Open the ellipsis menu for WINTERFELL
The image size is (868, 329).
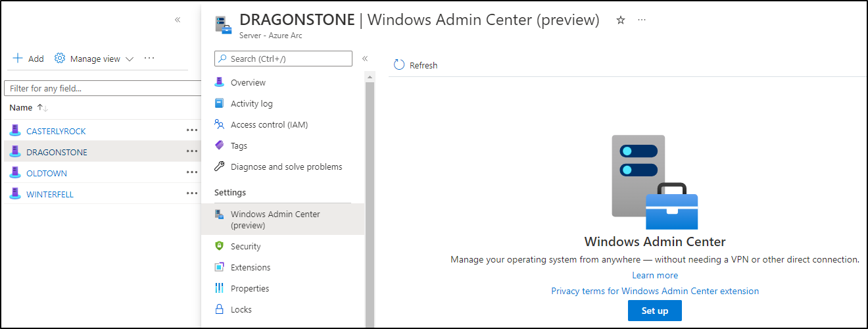191,193
